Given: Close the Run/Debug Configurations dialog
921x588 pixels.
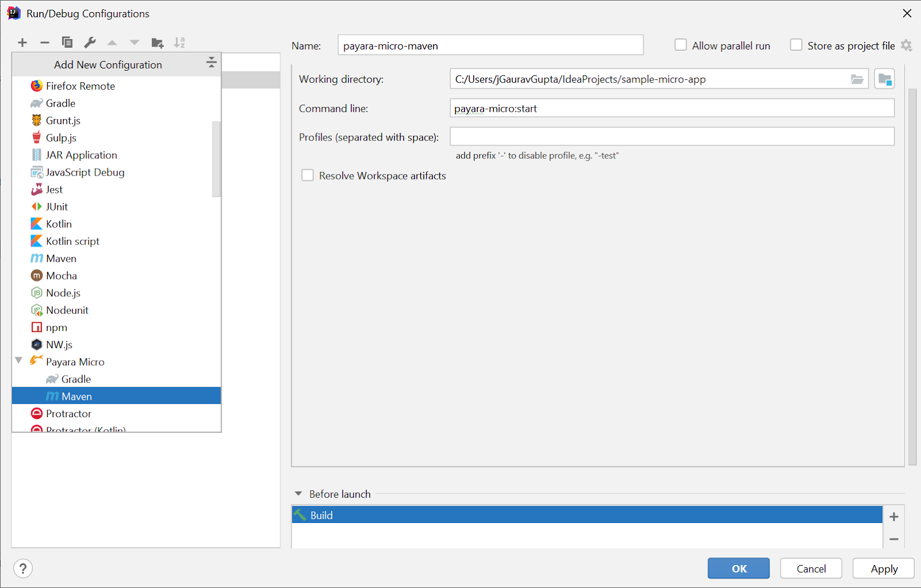Looking at the screenshot, I should click(907, 13).
